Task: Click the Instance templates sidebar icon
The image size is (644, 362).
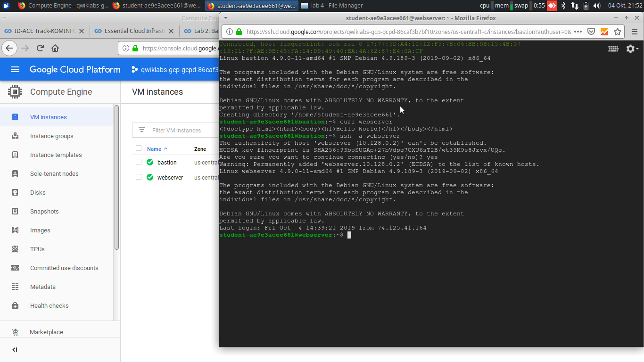Action: coord(15,155)
